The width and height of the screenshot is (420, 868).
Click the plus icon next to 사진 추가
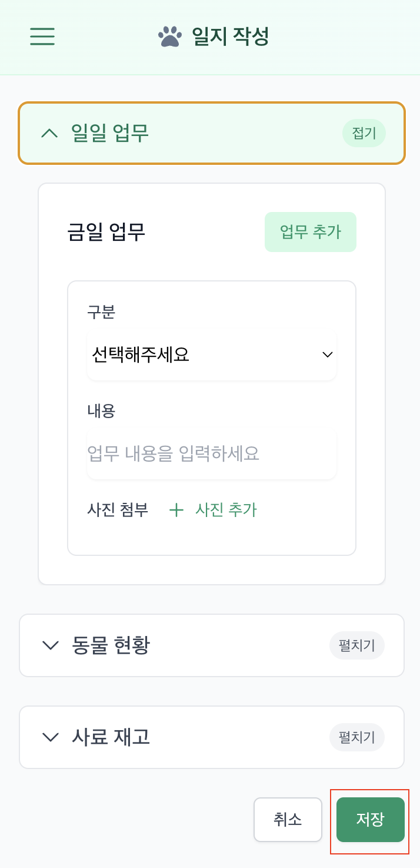click(x=176, y=510)
